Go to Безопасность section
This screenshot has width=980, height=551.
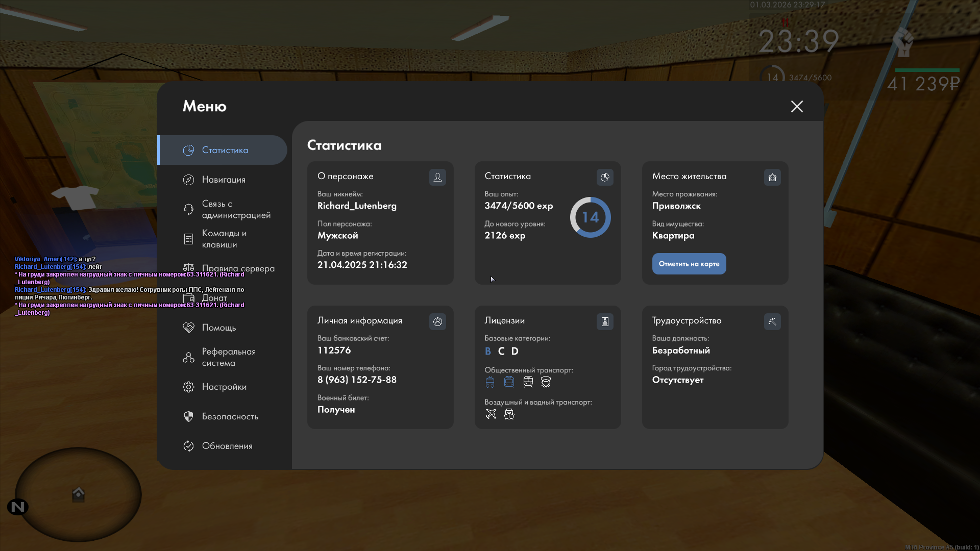(230, 416)
